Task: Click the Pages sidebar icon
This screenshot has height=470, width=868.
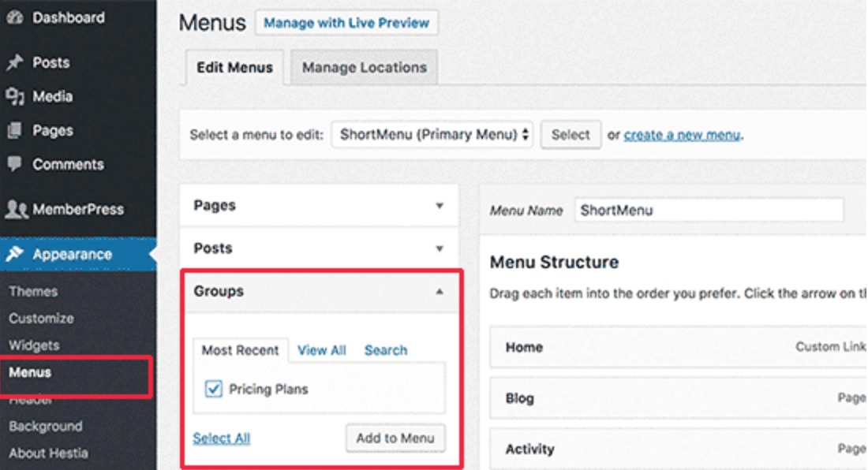Action: click(x=15, y=131)
